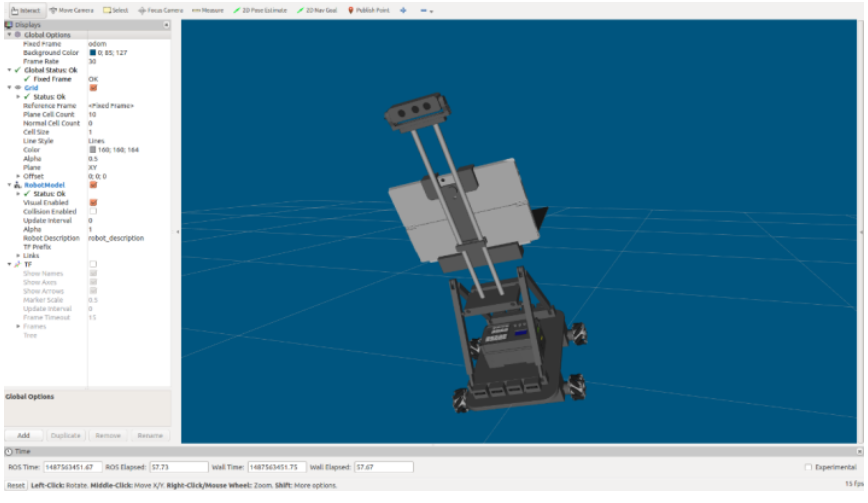Select the 2D Pose Estimate tool
Viewport: 868px width, 503px height.
point(260,11)
